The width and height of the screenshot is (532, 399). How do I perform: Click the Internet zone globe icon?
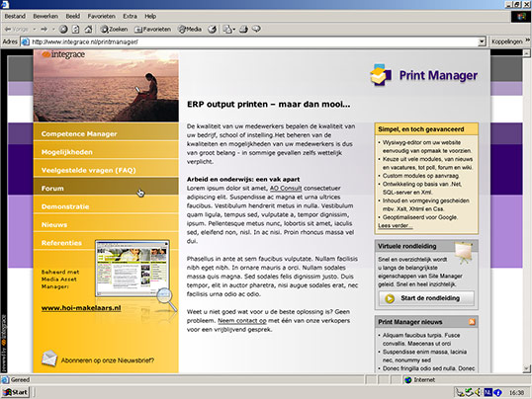pyautogui.click(x=408, y=379)
